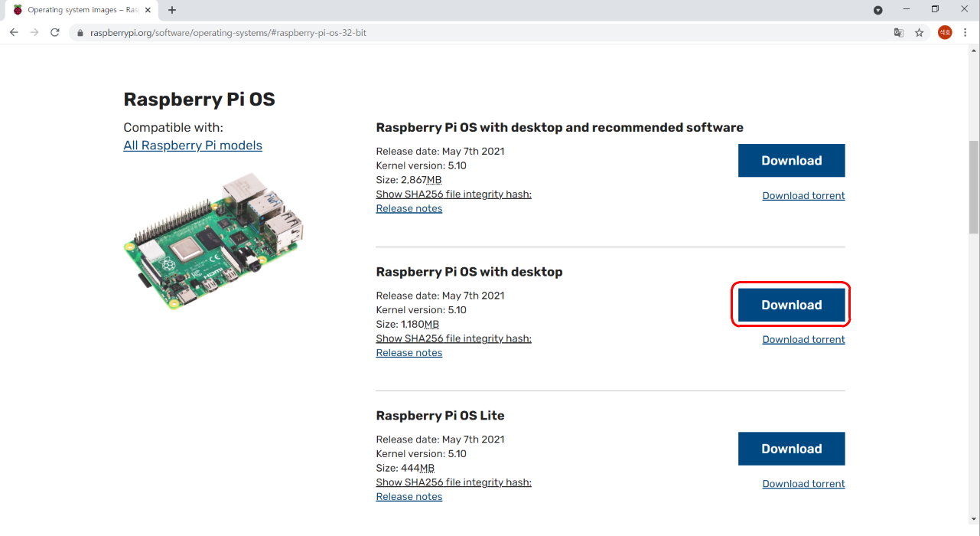Focus the address bar URL
Viewport: 980px width, 536px height.
(x=228, y=33)
